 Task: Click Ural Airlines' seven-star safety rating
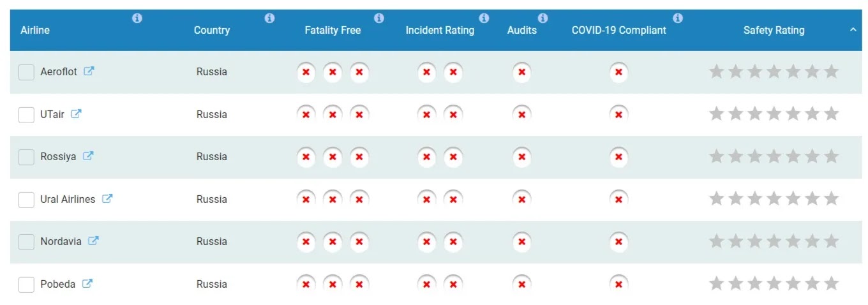click(x=774, y=199)
